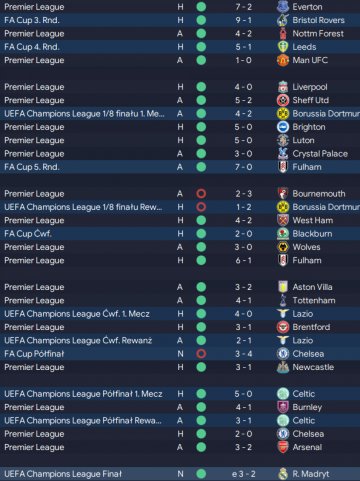Click the Bristol Rovers club crest
Image resolution: width=360 pixels, height=481 pixels.
(283, 20)
